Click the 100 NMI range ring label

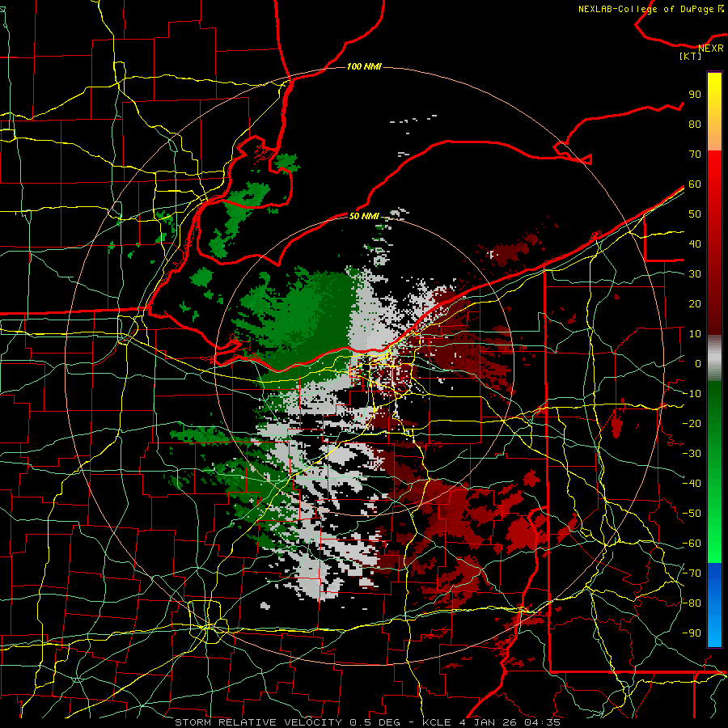point(364,66)
